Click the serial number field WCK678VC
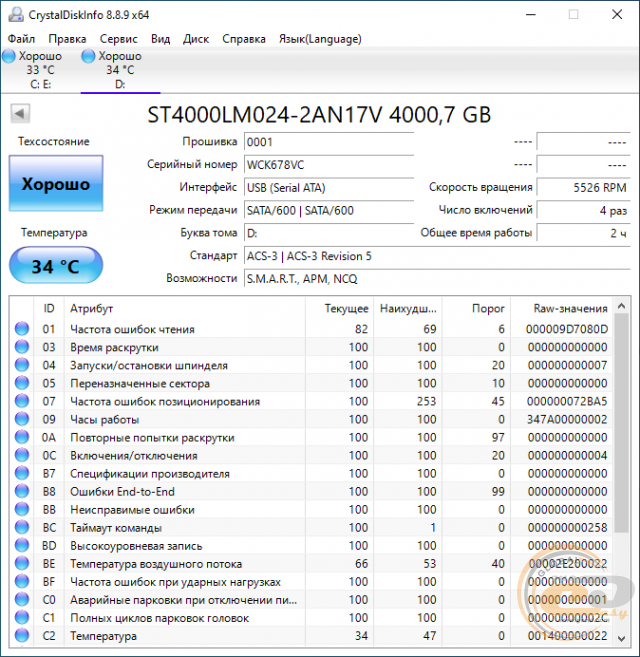This screenshot has width=640, height=657. 329,165
